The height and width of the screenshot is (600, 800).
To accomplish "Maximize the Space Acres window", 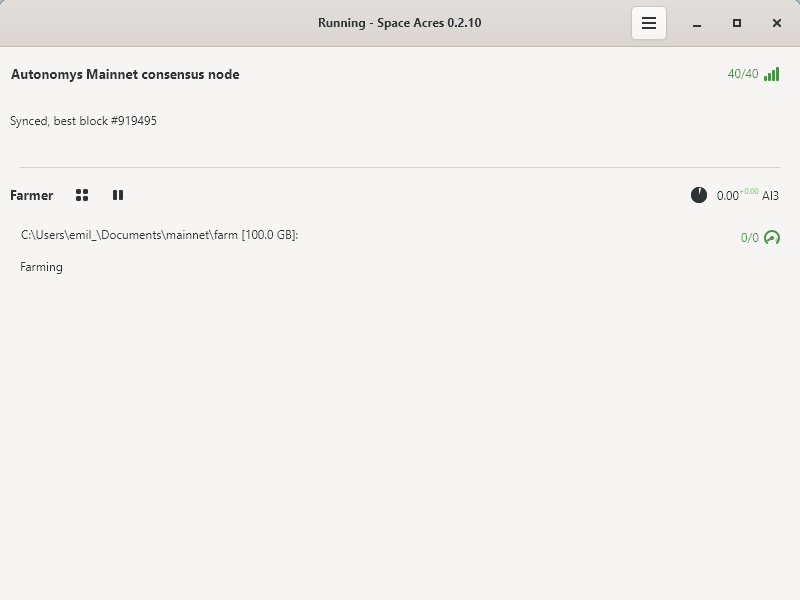I will tap(737, 23).
